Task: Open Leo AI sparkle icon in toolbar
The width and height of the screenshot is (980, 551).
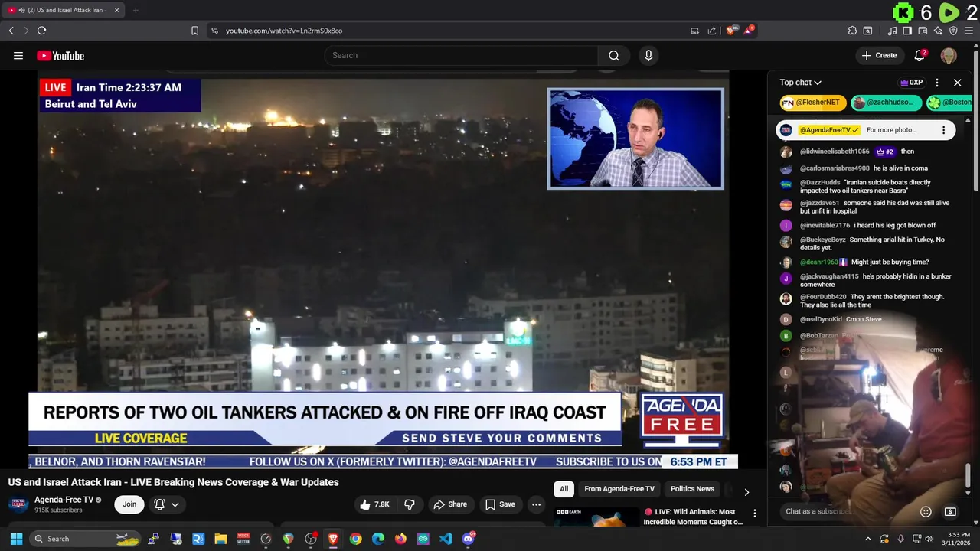Action: click(938, 31)
